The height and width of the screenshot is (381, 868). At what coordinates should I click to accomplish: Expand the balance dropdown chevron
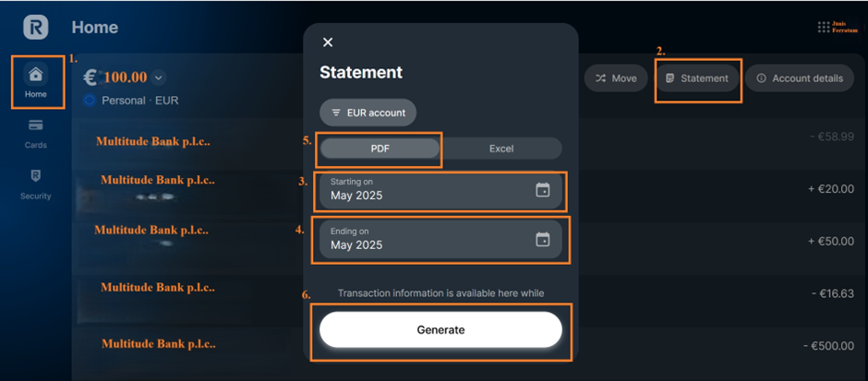point(159,78)
